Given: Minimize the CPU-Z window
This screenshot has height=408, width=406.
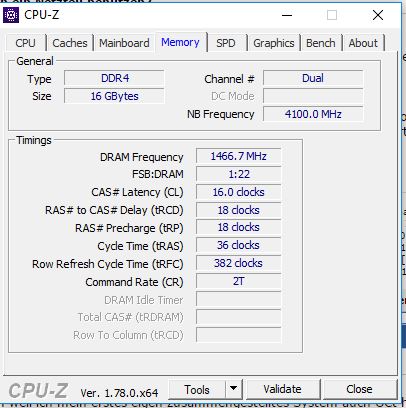Looking at the screenshot, I should [x=287, y=15].
